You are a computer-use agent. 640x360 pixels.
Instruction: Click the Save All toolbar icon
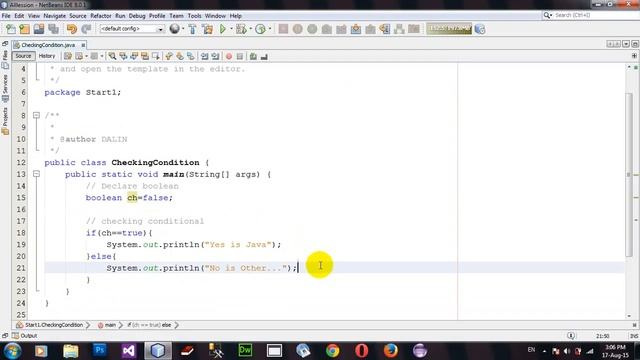click(53, 29)
